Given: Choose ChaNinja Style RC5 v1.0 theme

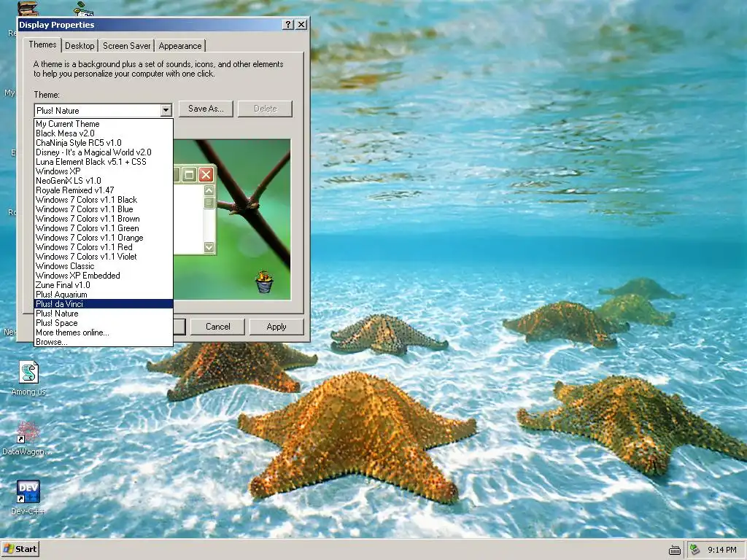Looking at the screenshot, I should click(104, 143).
